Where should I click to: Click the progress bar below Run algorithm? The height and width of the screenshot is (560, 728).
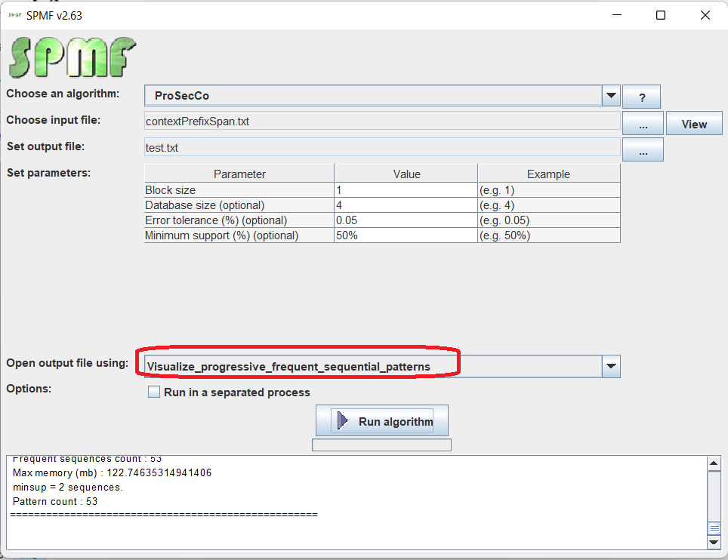(381, 445)
